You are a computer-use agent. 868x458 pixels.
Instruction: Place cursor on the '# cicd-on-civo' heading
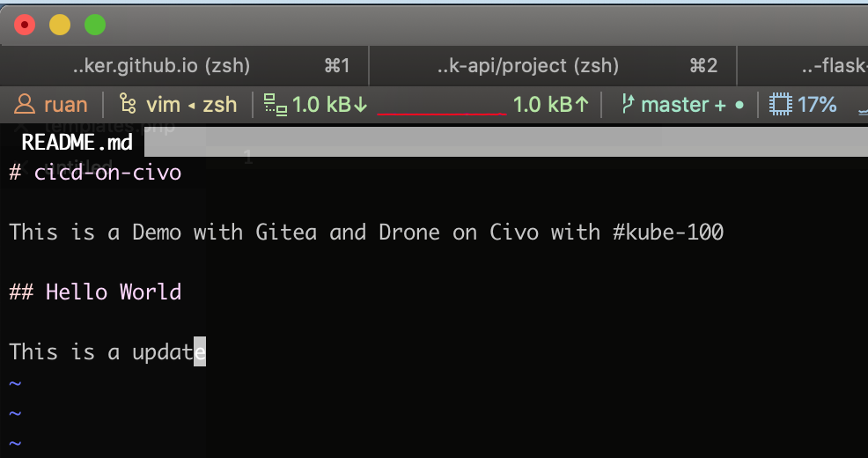95,173
